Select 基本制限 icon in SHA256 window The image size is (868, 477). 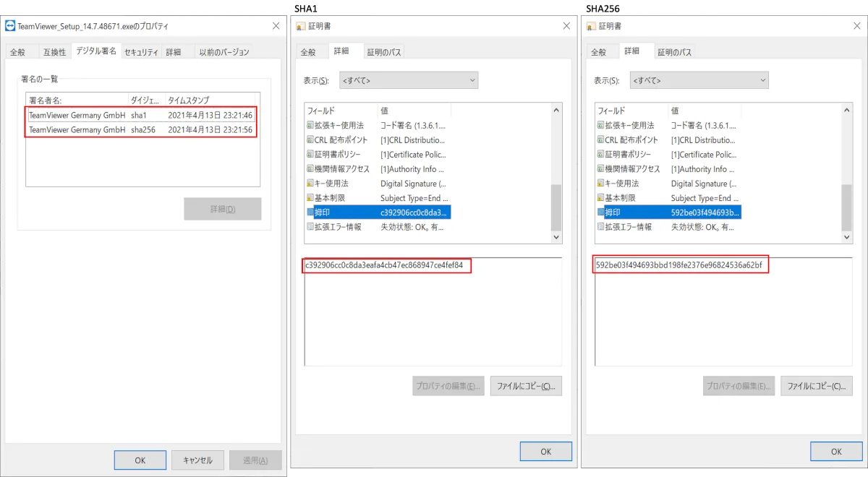tap(601, 198)
